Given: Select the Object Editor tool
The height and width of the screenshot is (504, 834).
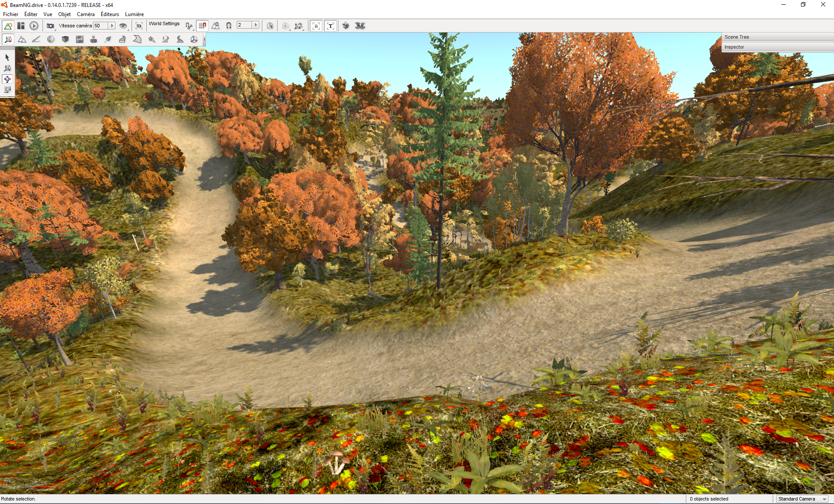Looking at the screenshot, I should pos(8,40).
